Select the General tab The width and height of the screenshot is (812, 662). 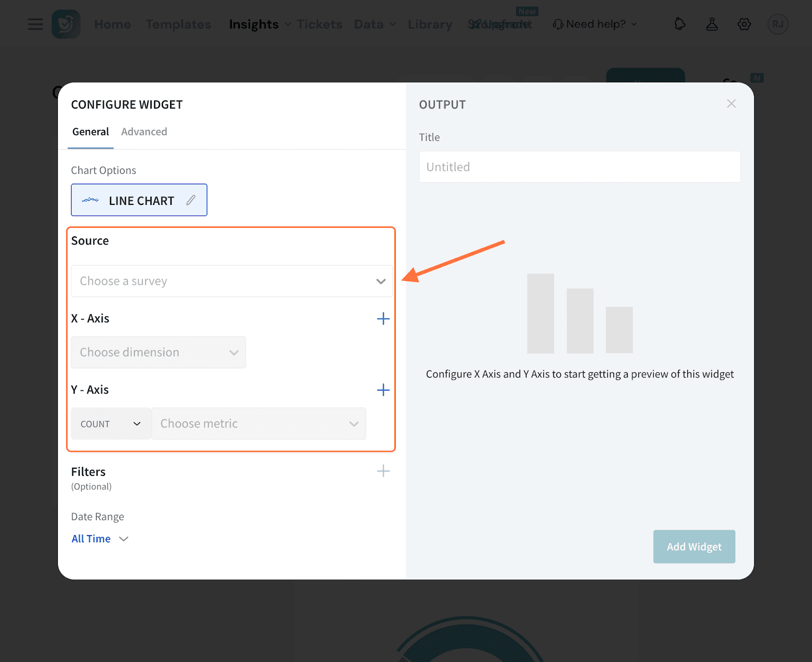(90, 132)
